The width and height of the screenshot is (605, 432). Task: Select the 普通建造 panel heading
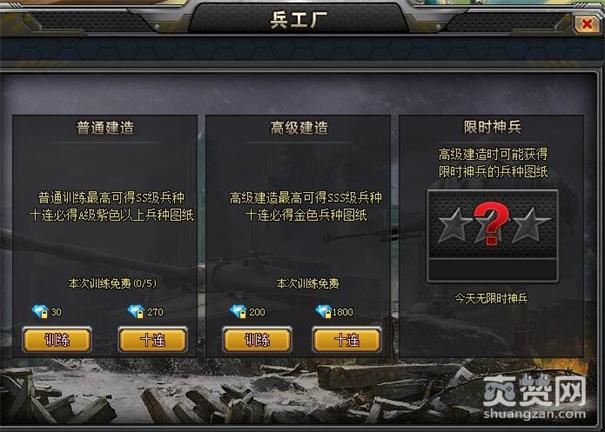coord(105,128)
